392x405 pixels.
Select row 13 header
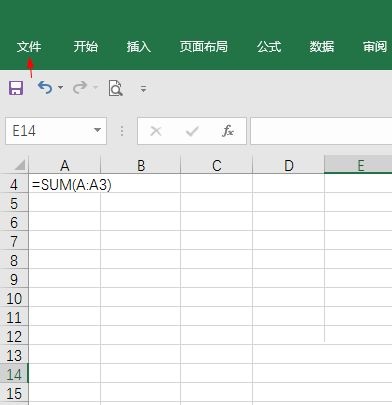coord(14,355)
